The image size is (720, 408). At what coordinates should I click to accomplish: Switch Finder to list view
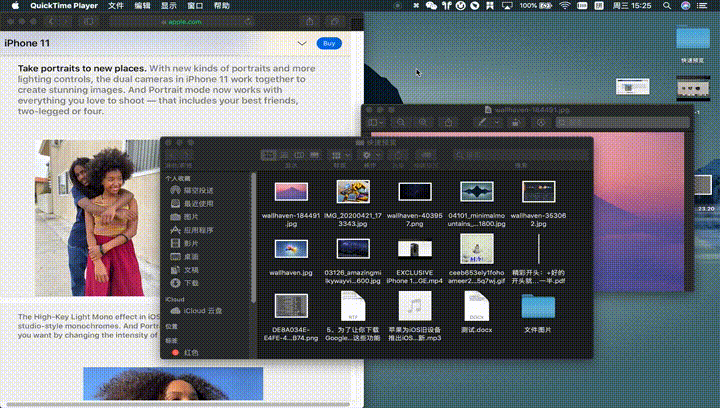pos(284,156)
